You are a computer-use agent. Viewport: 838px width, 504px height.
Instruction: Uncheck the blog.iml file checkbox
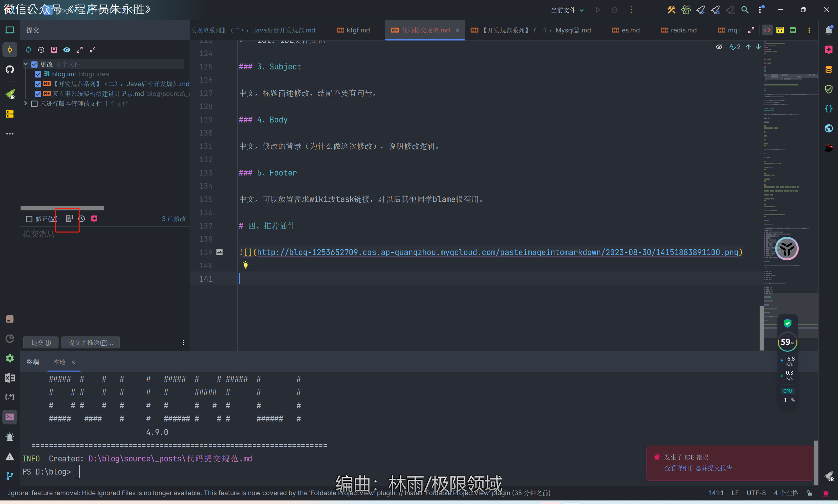[x=38, y=74]
